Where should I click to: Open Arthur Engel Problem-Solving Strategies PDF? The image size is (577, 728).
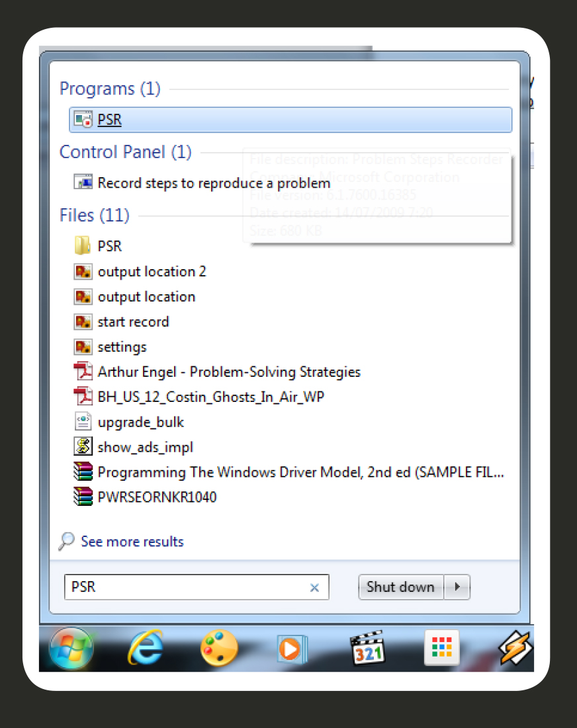point(228,372)
